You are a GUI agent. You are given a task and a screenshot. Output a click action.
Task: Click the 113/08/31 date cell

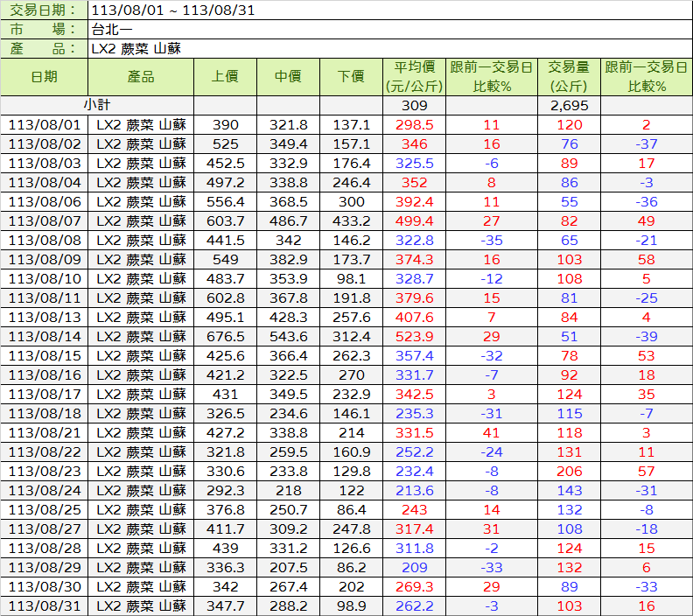(x=44, y=606)
